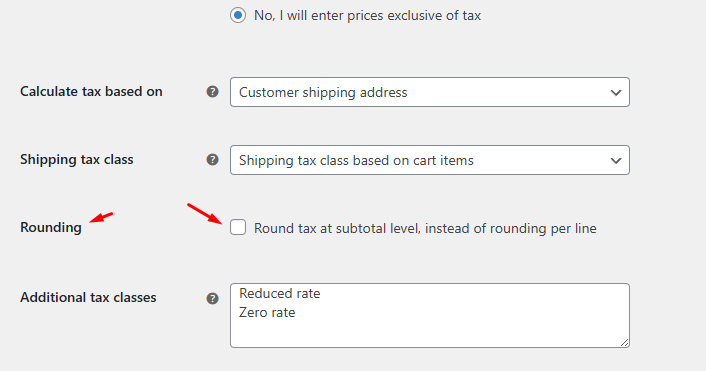Click the Additional tax classes field label
This screenshot has height=371, width=706.
88,297
